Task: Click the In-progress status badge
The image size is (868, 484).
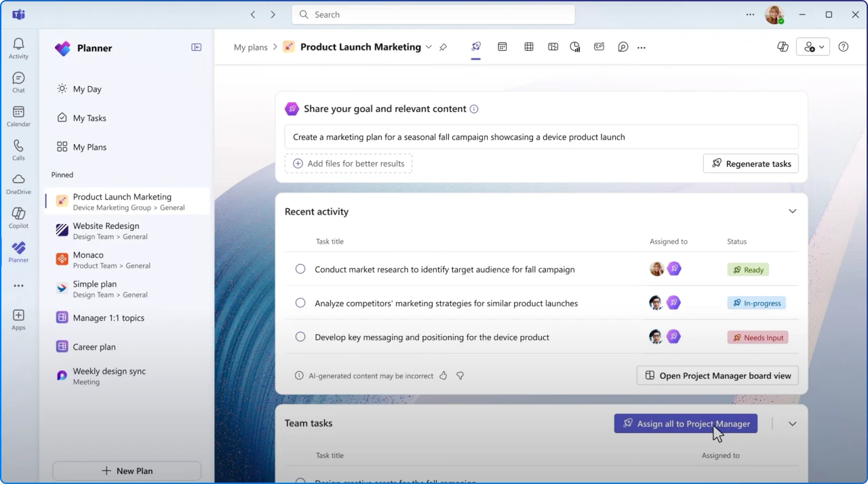Action: point(756,303)
